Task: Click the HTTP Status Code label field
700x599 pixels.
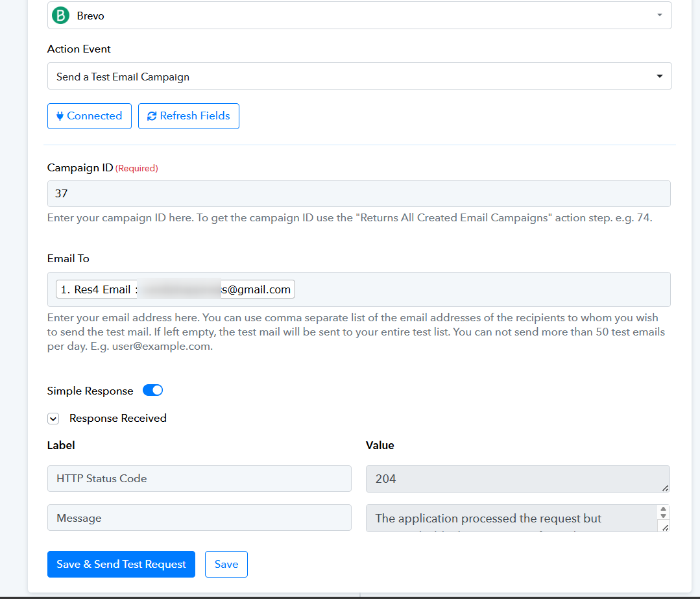Action: tap(199, 478)
